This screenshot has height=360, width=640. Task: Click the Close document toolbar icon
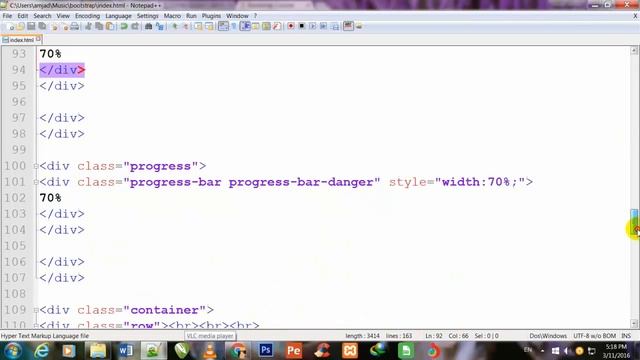coord(54,27)
